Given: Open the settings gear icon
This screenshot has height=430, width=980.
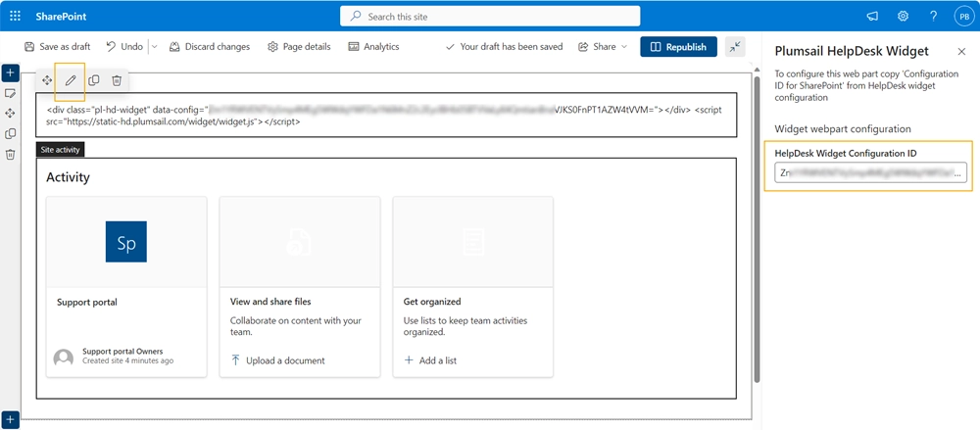Looking at the screenshot, I should (904, 17).
